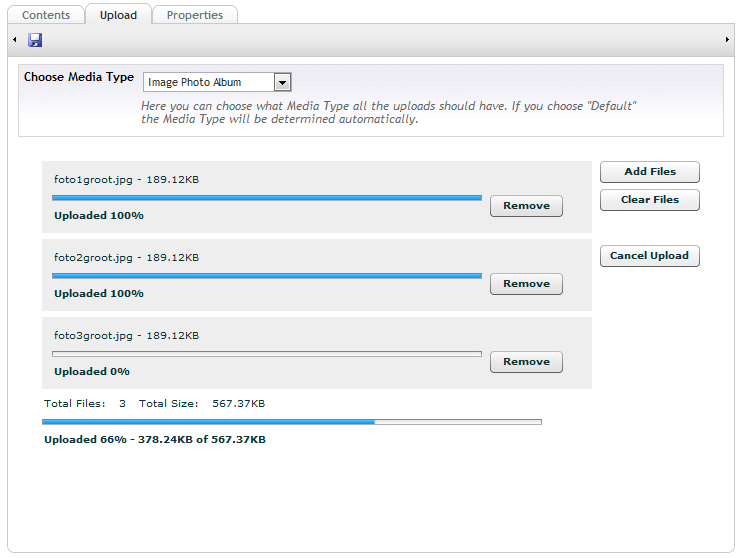This screenshot has height=558, width=746.
Task: Switch to the Contents tab
Action: (x=46, y=15)
